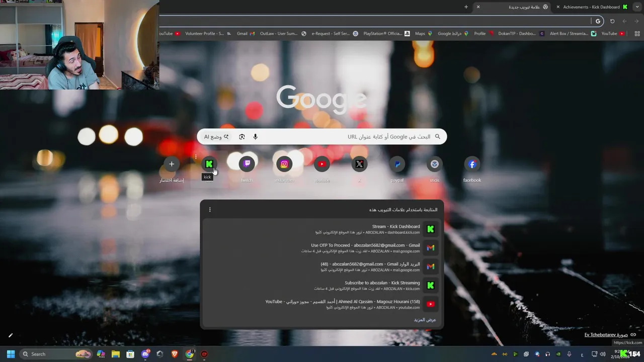Screen dimensions: 644x362
Task: Open the Profile bookmark
Action: (x=484, y=34)
